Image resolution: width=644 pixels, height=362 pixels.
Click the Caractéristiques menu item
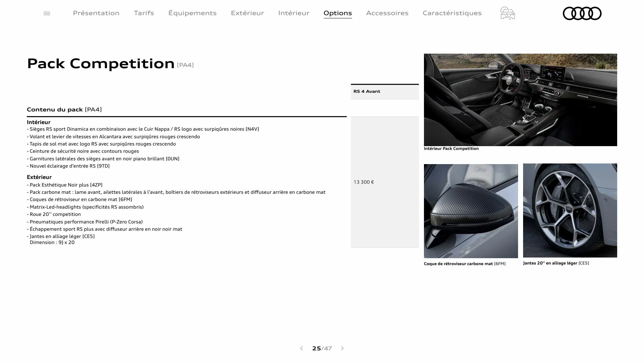point(452,13)
